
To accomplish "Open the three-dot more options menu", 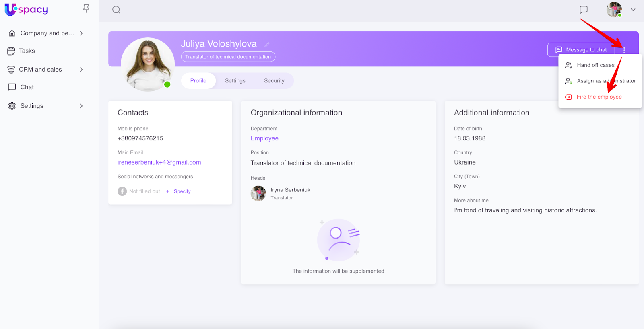I will coord(624,50).
